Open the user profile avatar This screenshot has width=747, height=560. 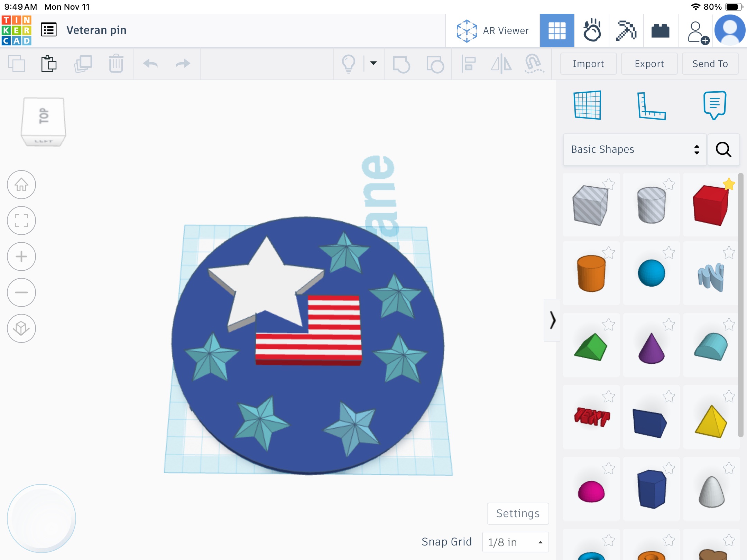click(x=730, y=30)
